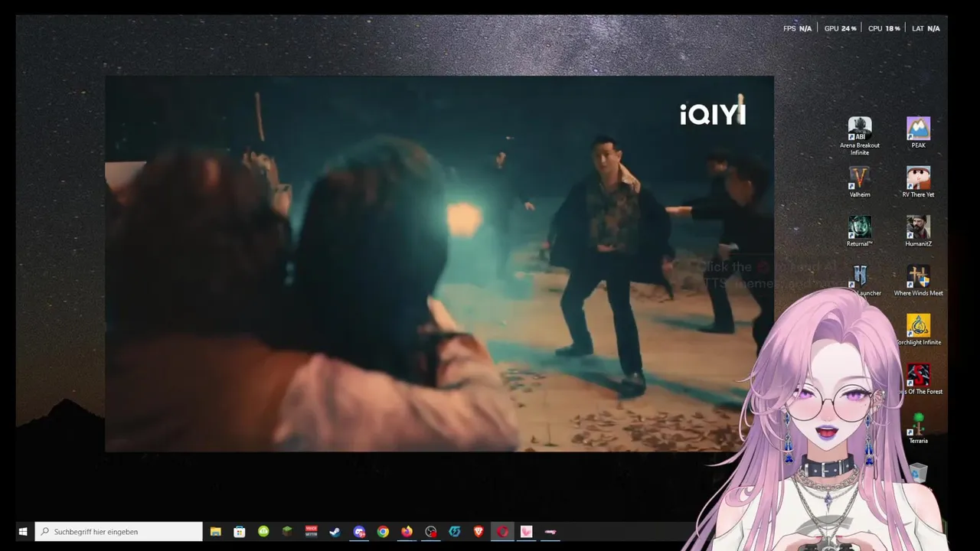This screenshot has height=551, width=980.
Task: Select the RV There Yet desktop shortcut
Action: click(918, 182)
